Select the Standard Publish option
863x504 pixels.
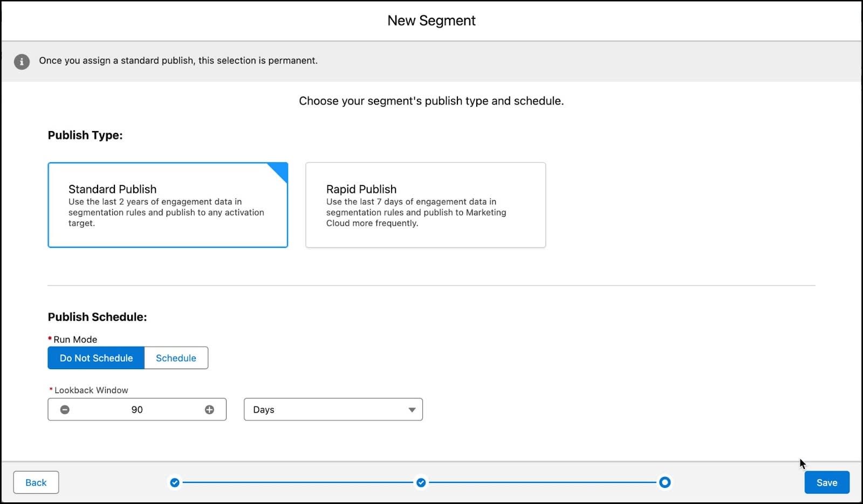tap(168, 205)
